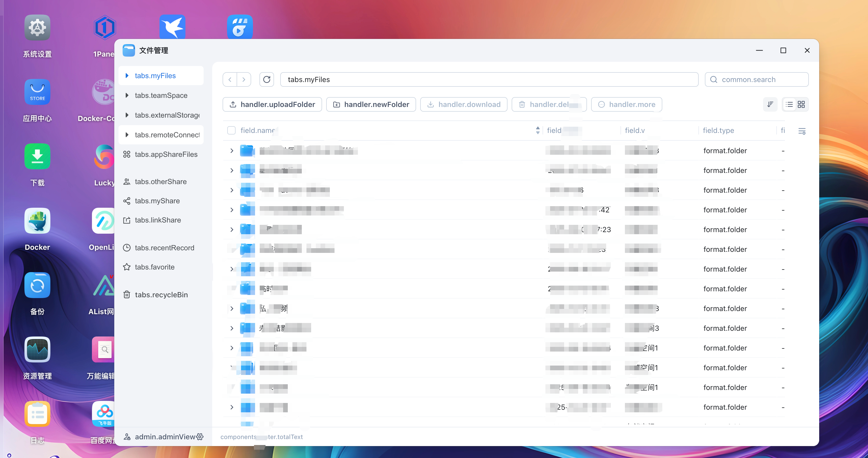Viewport: 868px width, 458px height.
Task: Toggle field.name column sort arrows
Action: (537, 130)
